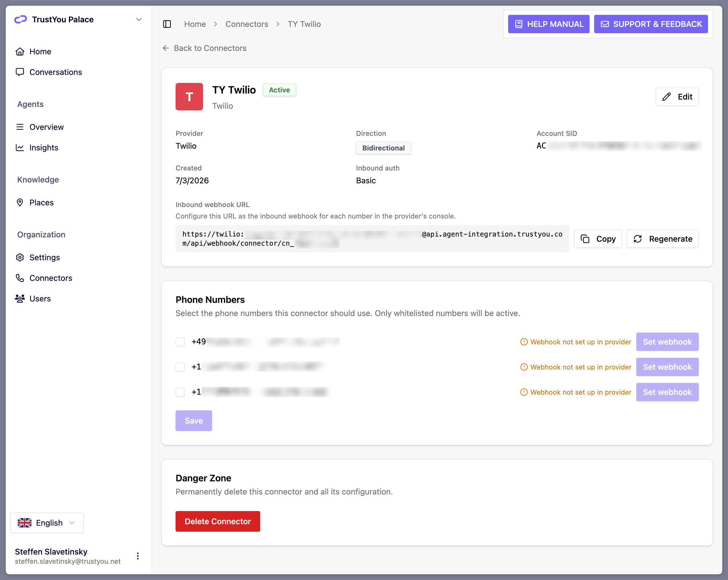Set webhook for the first +1 number

pyautogui.click(x=667, y=367)
